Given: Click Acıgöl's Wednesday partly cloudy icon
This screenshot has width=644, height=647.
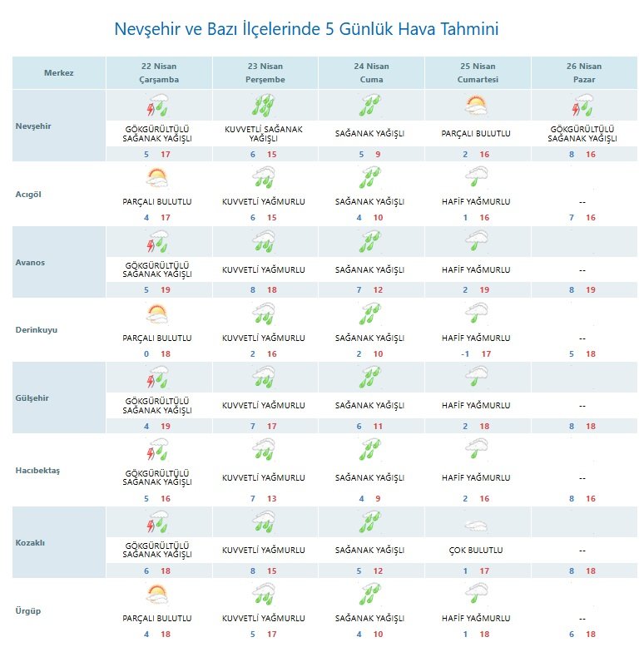Looking at the screenshot, I should tap(157, 176).
